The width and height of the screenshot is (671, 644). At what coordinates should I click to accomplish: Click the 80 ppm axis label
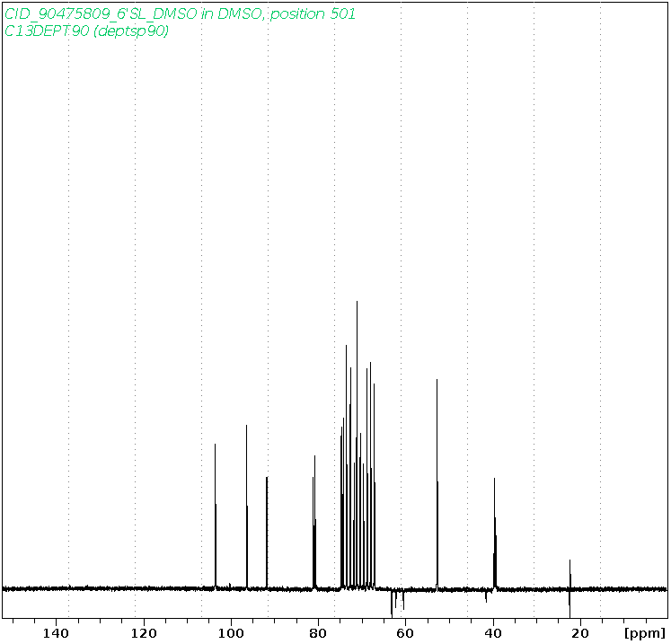tap(318, 633)
